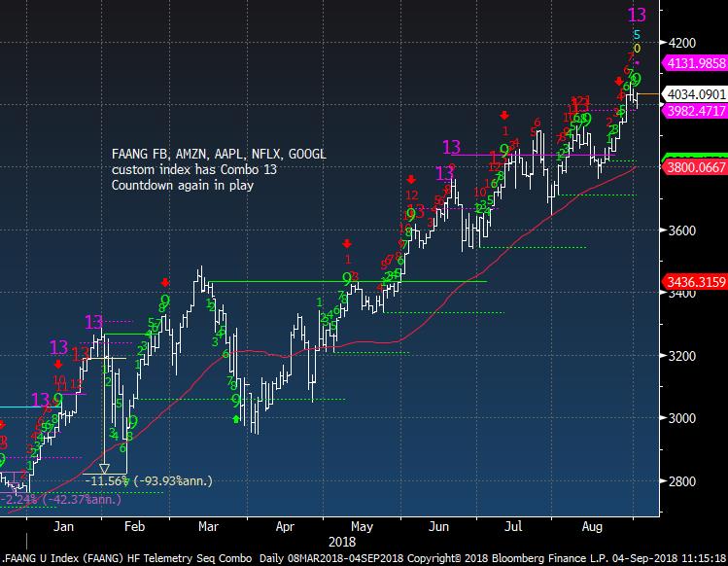Screen dimensions: 728x566
Task: Click the red down arrow above late February green 9
Action: (165, 283)
